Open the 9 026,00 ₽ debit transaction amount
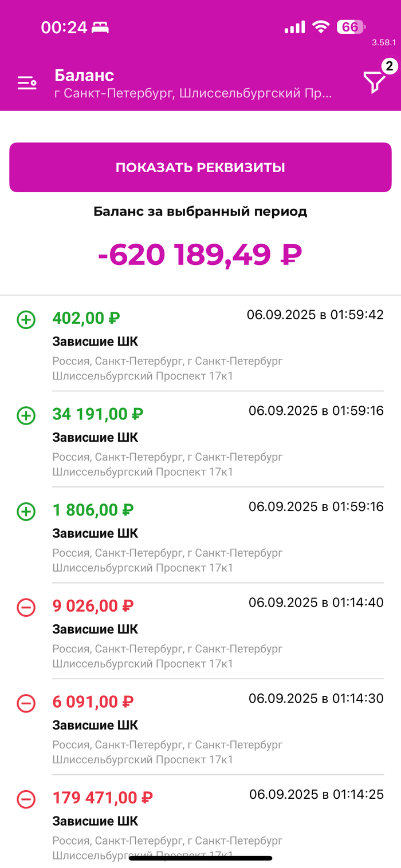The image size is (401, 868). [93, 605]
